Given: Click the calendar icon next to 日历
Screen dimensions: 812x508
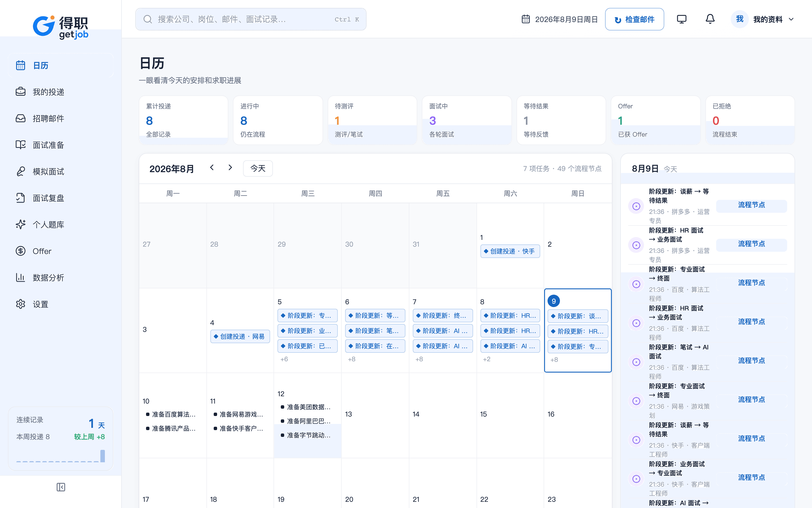Looking at the screenshot, I should tap(21, 65).
